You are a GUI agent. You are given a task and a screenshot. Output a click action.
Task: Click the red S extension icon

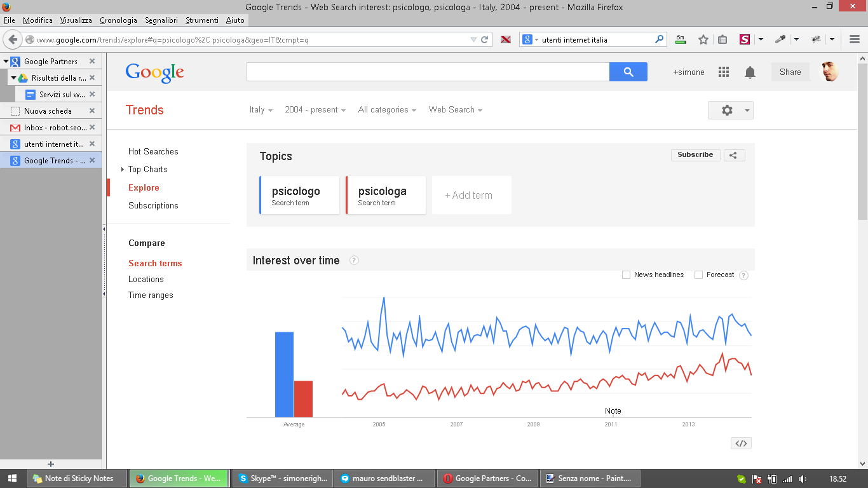coord(745,39)
